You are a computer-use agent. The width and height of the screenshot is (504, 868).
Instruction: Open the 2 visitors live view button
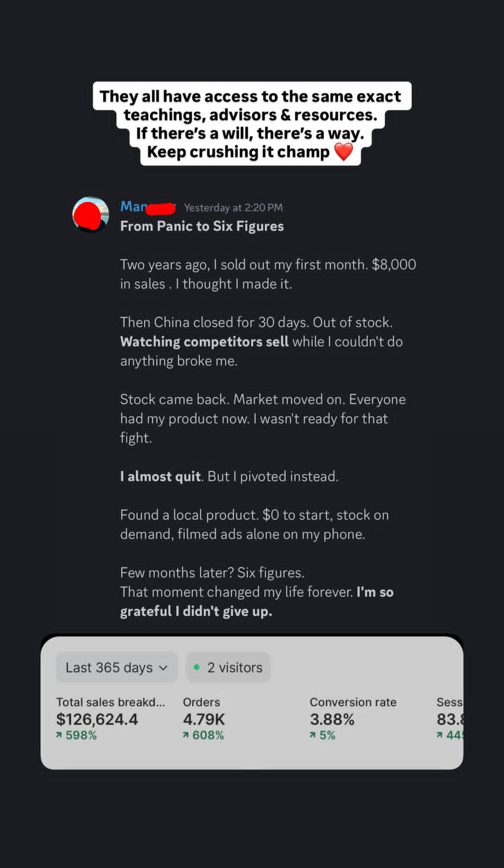point(228,667)
